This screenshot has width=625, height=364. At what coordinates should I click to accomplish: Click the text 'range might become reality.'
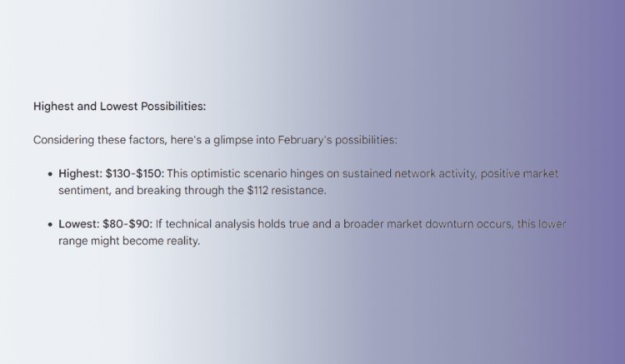pyautogui.click(x=129, y=241)
